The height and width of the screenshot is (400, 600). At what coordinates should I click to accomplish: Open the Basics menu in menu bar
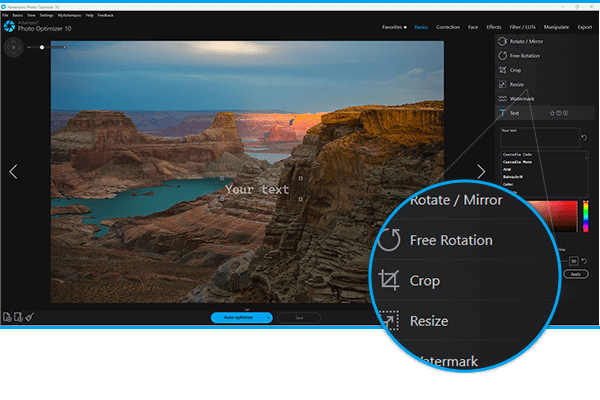[x=18, y=15]
